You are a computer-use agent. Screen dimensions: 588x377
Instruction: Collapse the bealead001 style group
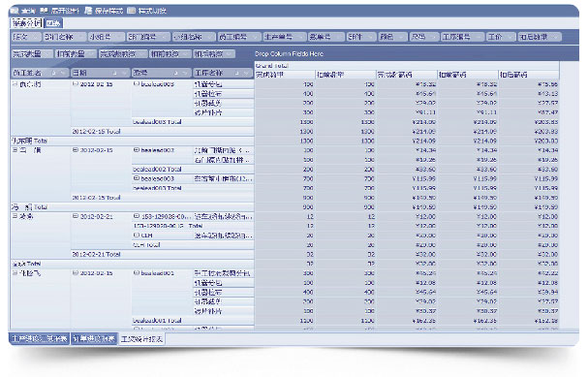tap(137, 273)
